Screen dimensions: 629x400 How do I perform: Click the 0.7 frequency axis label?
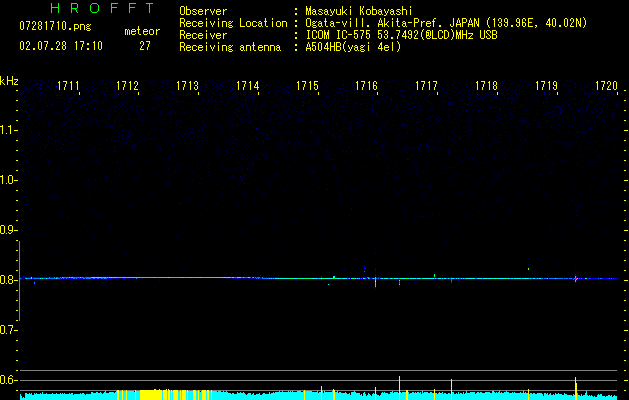(x=8, y=330)
